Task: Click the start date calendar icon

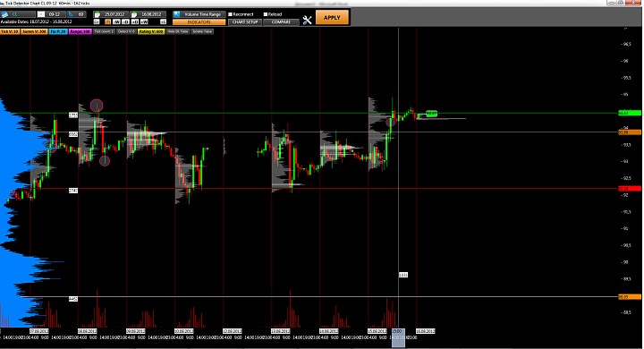Action: coord(97,14)
